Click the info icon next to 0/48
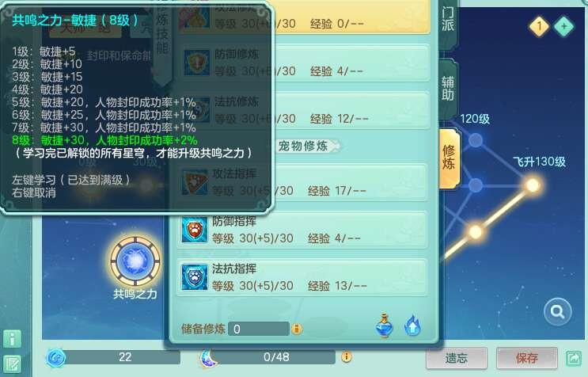The width and height of the screenshot is (588, 377). tap(346, 356)
